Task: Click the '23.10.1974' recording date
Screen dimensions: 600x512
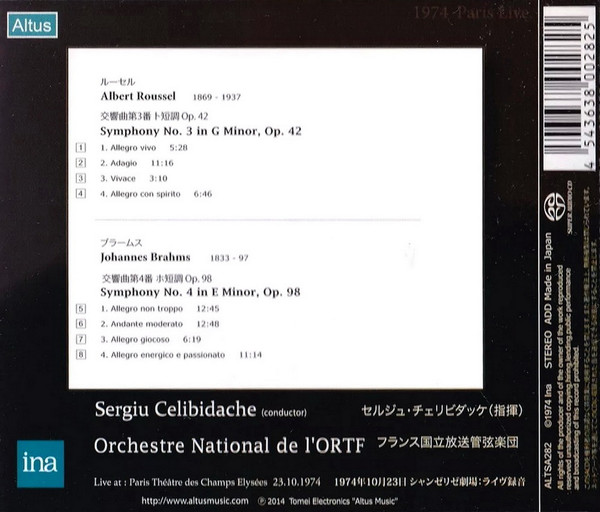Action: [297, 482]
